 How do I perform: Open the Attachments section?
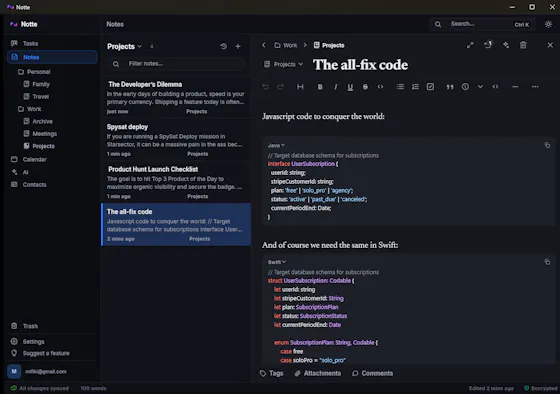tap(318, 373)
